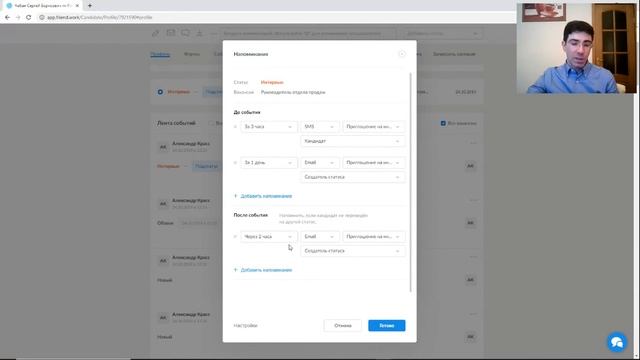Open the 'За 1 день' time dropdown

click(x=269, y=163)
